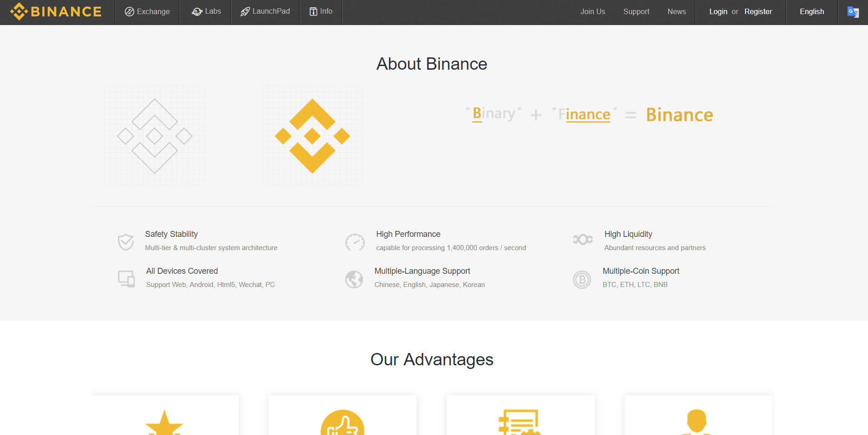868x435 pixels.
Task: Click the outlined Binance logo wireframe
Action: tap(155, 136)
